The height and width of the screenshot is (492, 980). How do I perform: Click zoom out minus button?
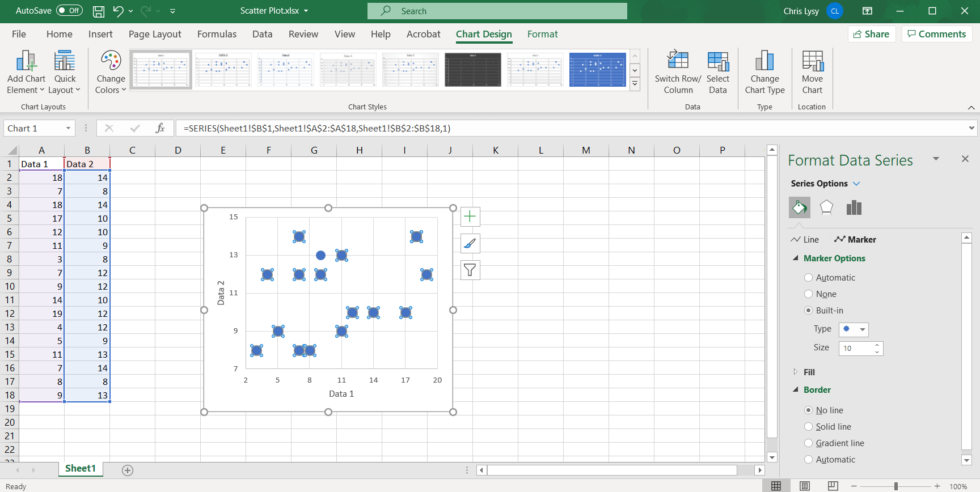click(854, 486)
